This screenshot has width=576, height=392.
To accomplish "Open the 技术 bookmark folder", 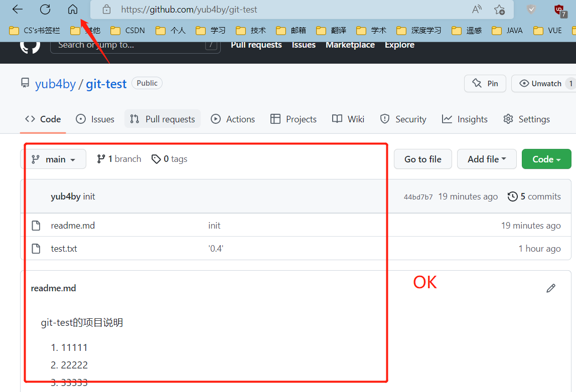I will 250,31.
